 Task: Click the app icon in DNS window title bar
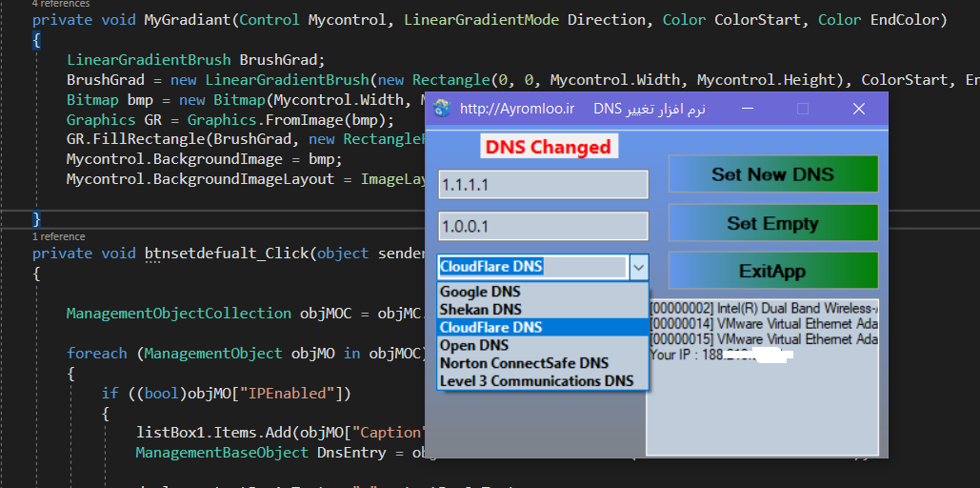[443, 109]
